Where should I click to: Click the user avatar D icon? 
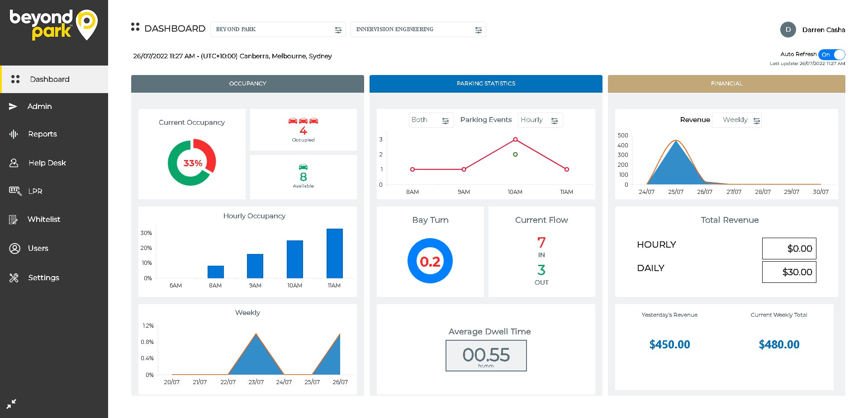(x=788, y=29)
